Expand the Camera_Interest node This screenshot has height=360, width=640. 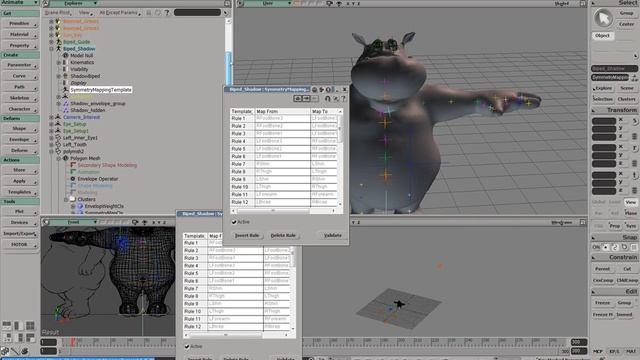51,117
